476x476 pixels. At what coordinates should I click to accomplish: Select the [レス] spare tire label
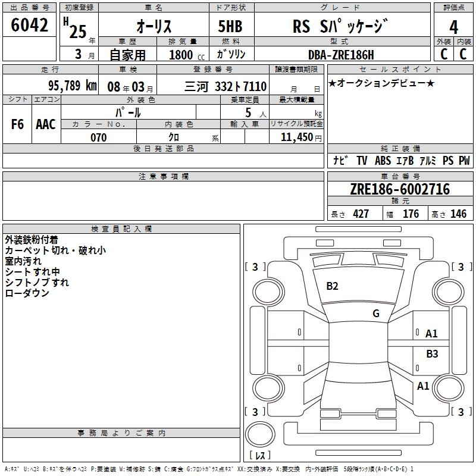click(x=260, y=455)
